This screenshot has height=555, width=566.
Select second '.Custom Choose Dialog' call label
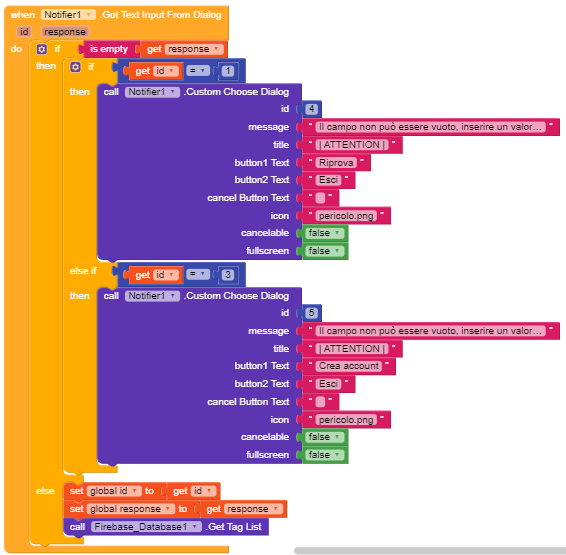[236, 296]
